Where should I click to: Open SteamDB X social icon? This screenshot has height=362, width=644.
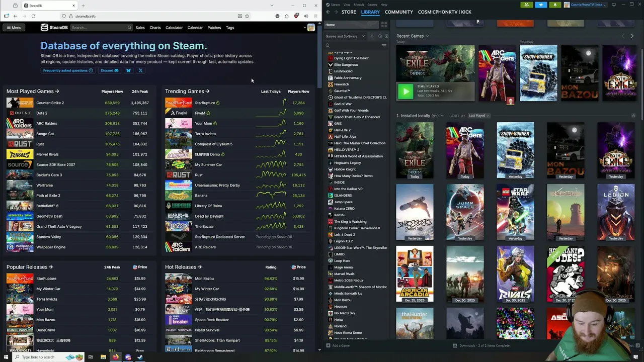tap(140, 70)
